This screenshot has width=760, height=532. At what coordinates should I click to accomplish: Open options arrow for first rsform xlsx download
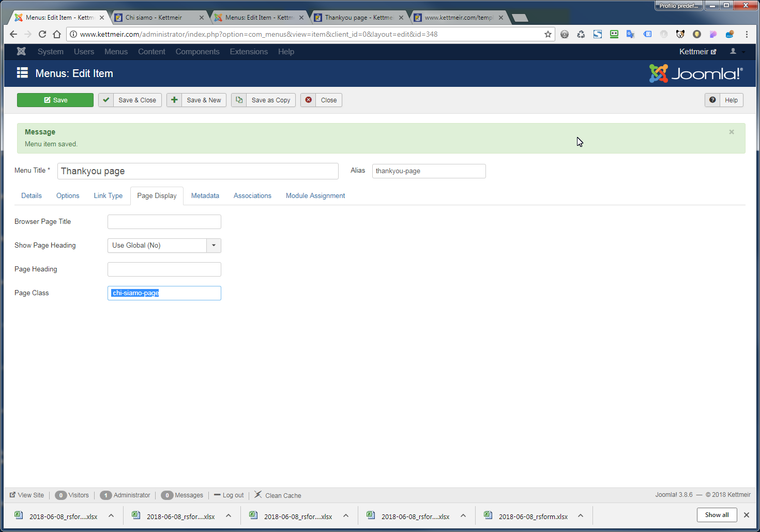tap(111, 515)
